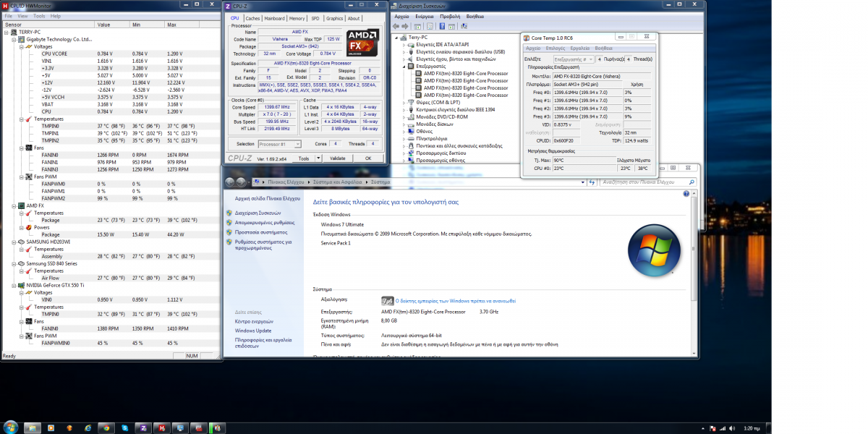Open the Windows Update link

pos(253,331)
